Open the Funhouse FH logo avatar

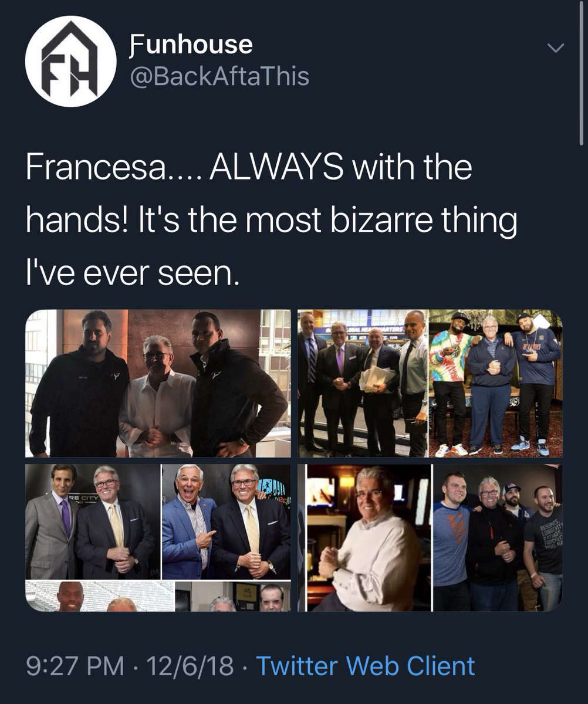70,61
